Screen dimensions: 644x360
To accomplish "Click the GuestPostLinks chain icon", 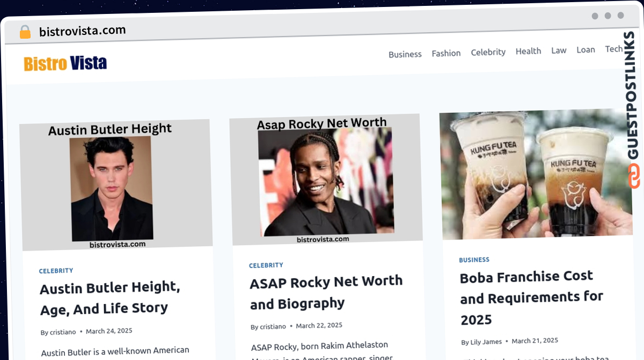I will [634, 177].
